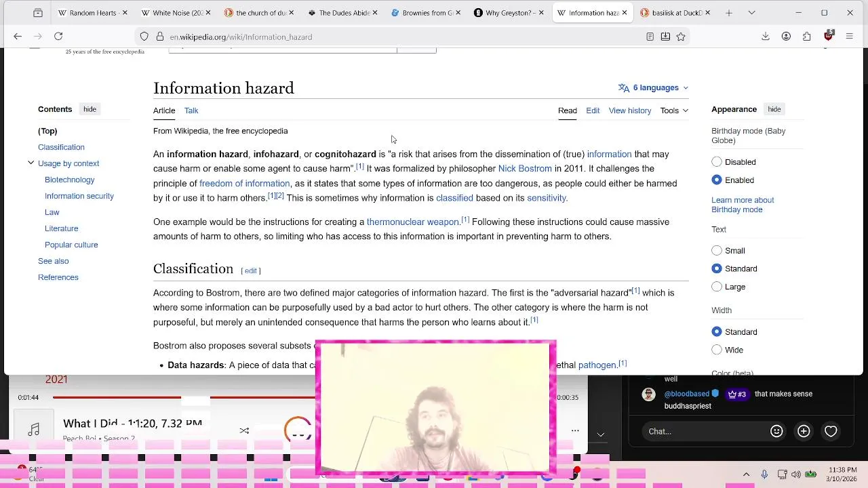Switch to the basilisk at DuckDuckGo tab
Viewport: 868px width, 488px height.
(x=676, y=13)
